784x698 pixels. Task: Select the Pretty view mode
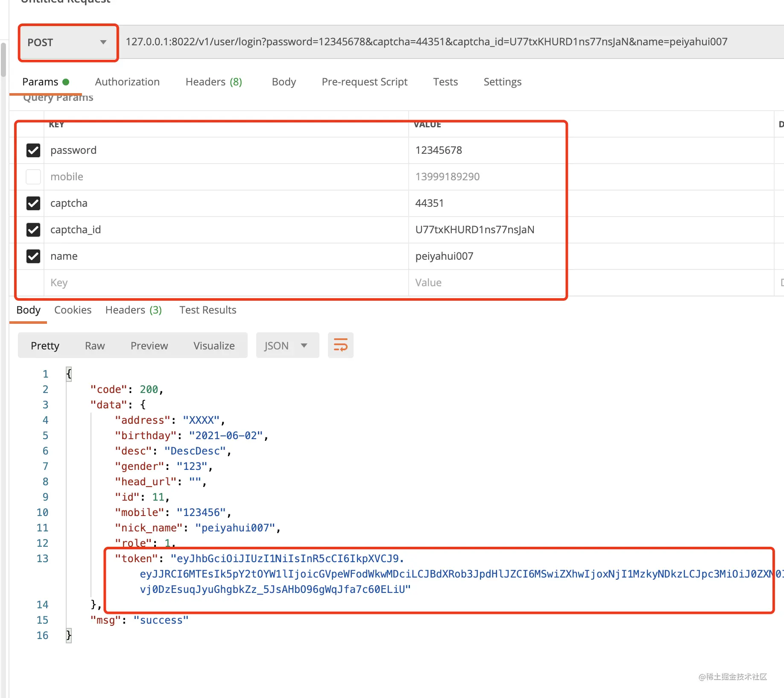click(x=45, y=346)
